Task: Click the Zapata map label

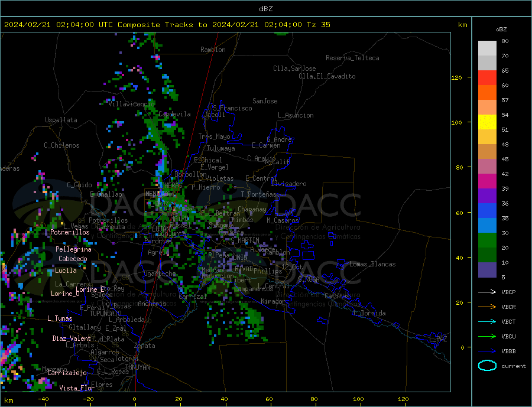Action: tap(145, 346)
